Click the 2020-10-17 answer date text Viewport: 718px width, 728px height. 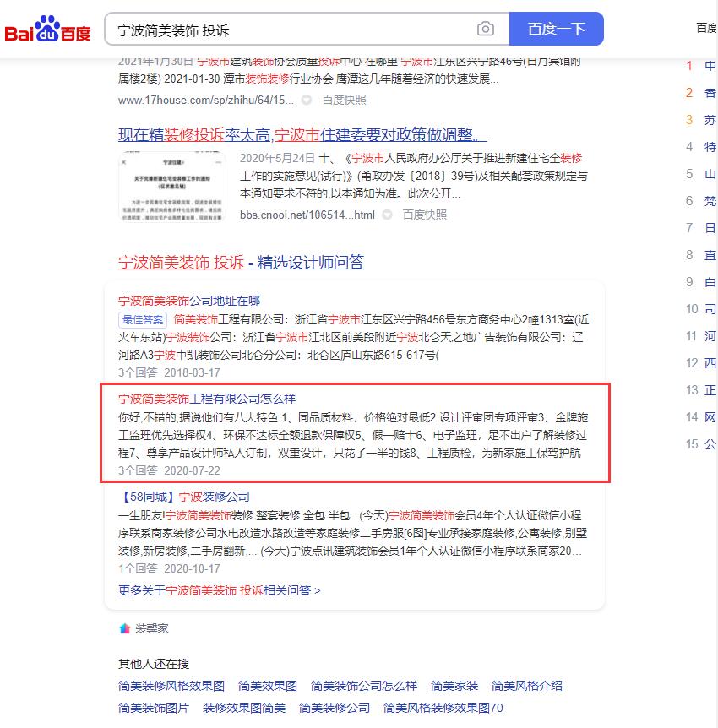(x=193, y=568)
